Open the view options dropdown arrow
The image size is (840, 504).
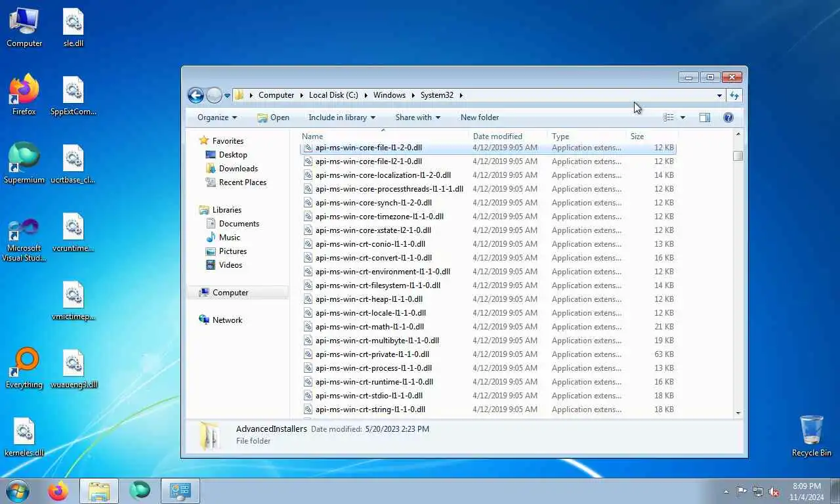click(x=682, y=117)
